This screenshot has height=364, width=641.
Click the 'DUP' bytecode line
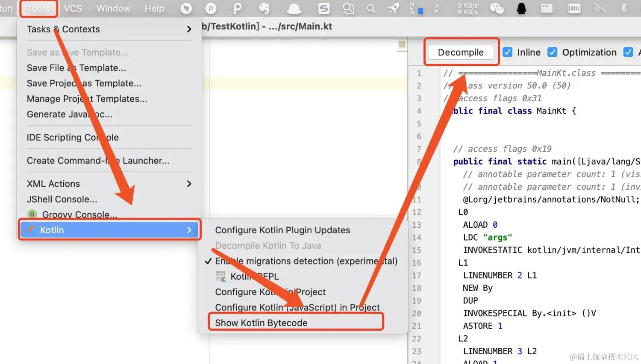tap(470, 301)
